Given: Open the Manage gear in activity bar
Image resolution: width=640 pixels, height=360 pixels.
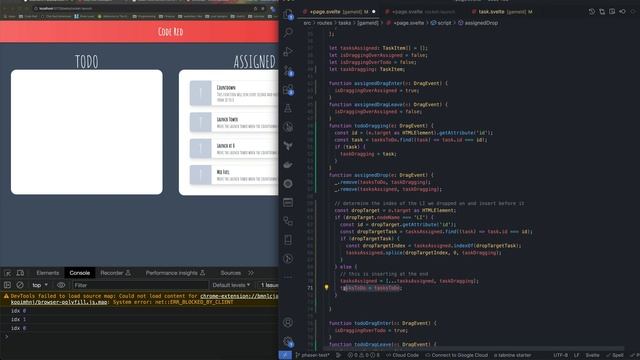Looking at the screenshot, I should pos(288,341).
